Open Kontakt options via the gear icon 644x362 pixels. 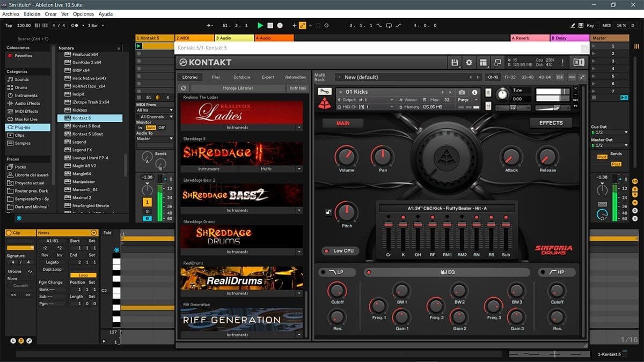pyautogui.click(x=469, y=63)
